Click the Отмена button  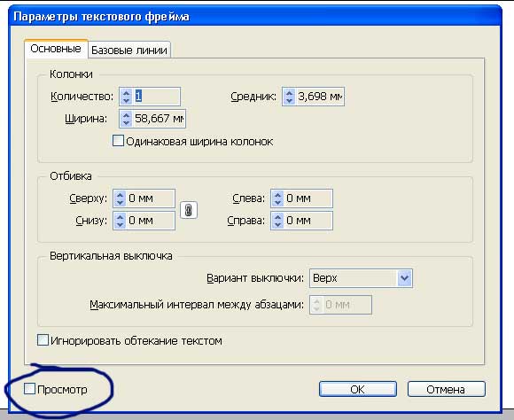(x=446, y=389)
